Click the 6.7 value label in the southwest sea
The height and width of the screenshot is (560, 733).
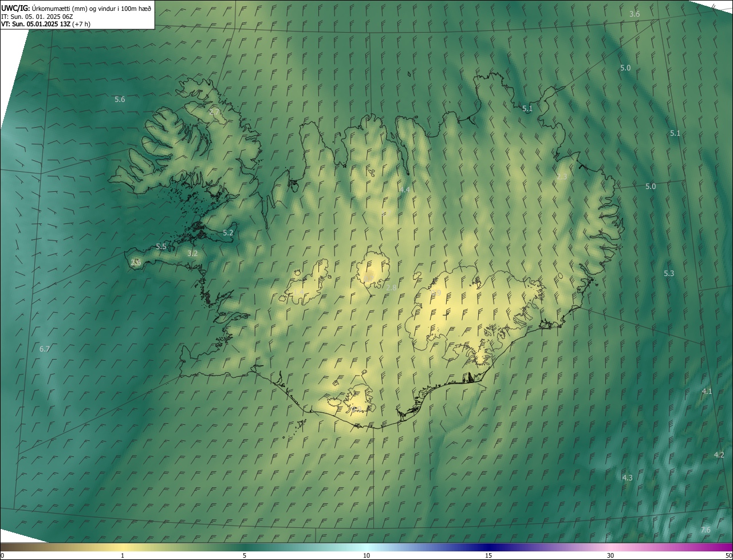pos(45,349)
